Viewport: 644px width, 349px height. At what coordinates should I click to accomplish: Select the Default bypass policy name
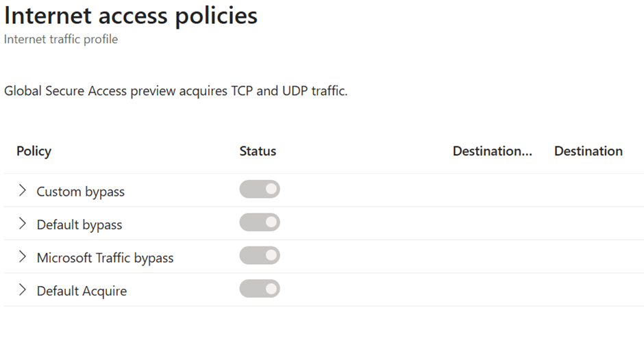[79, 224]
